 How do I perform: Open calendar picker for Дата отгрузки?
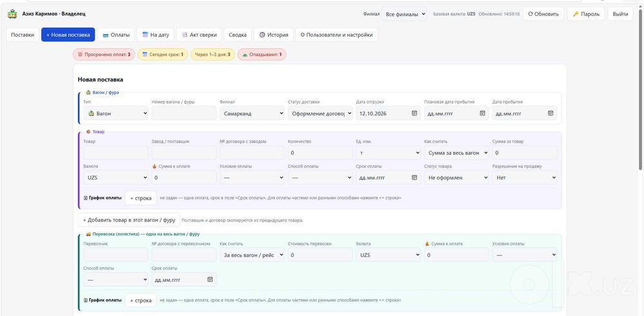click(414, 113)
